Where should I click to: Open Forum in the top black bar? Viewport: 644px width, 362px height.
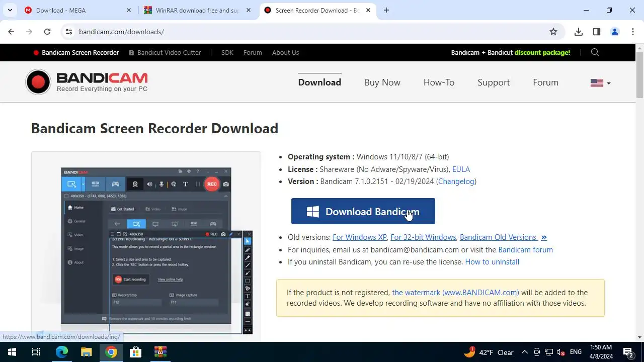(x=253, y=52)
